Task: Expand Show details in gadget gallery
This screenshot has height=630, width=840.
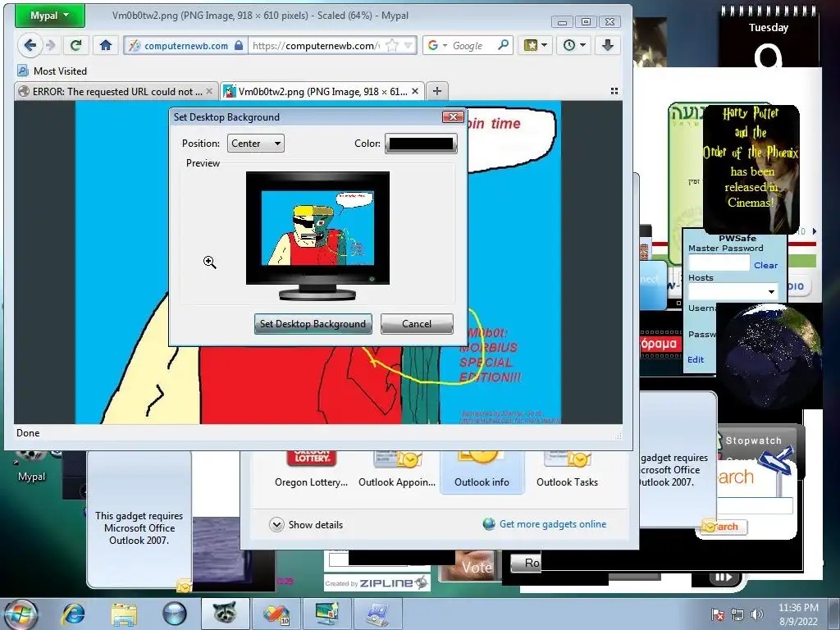Action: click(x=306, y=524)
